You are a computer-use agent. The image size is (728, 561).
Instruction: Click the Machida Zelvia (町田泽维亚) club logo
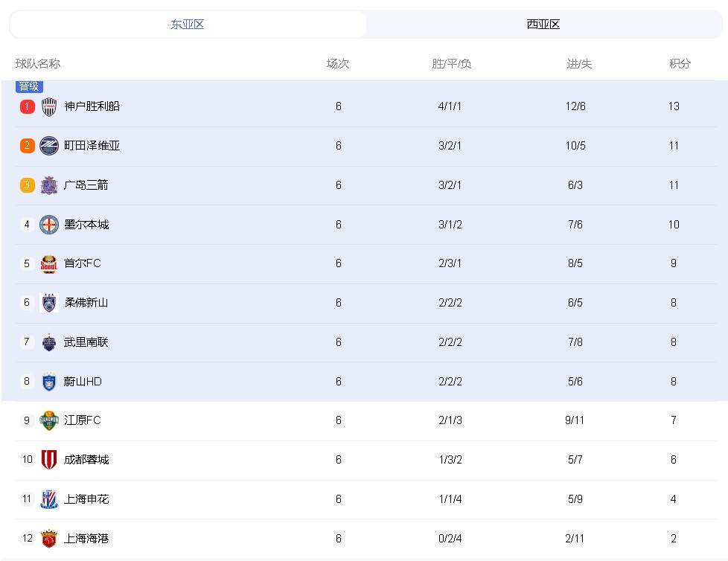click(48, 146)
